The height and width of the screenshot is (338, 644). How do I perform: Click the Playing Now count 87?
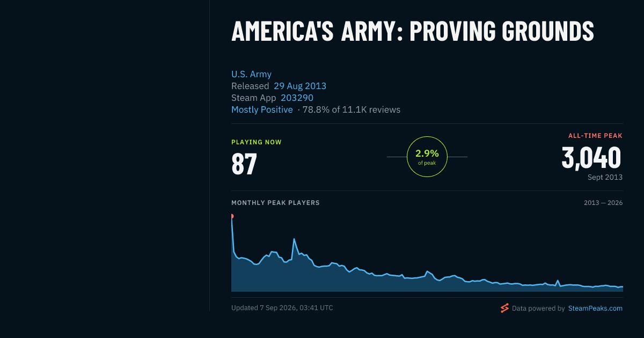[244, 164]
